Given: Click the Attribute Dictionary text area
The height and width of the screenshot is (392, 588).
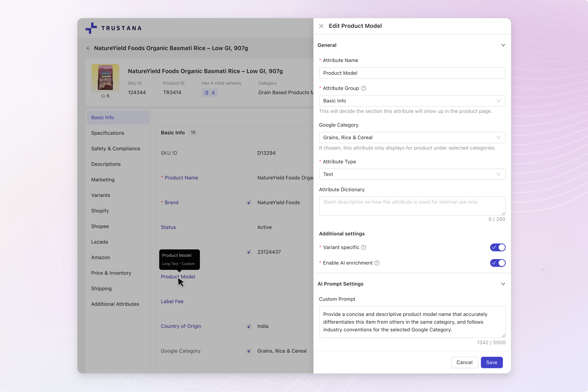Looking at the screenshot, I should [x=412, y=206].
